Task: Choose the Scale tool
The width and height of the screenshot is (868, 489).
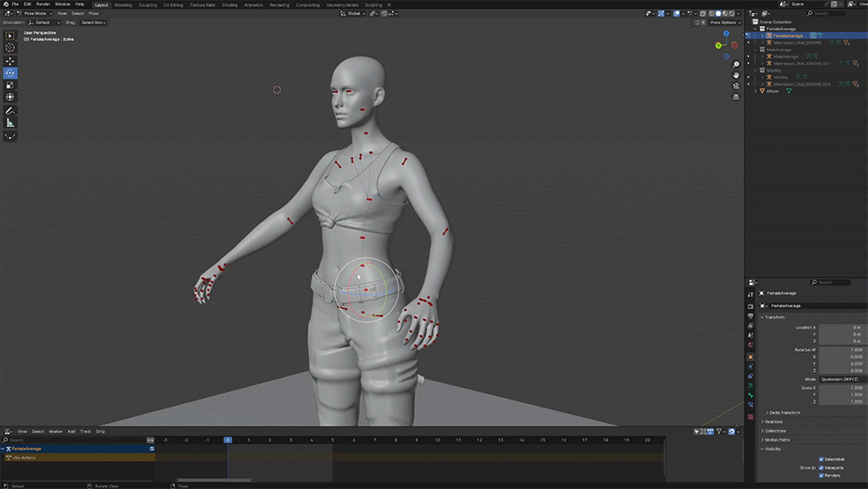Action: coord(10,85)
